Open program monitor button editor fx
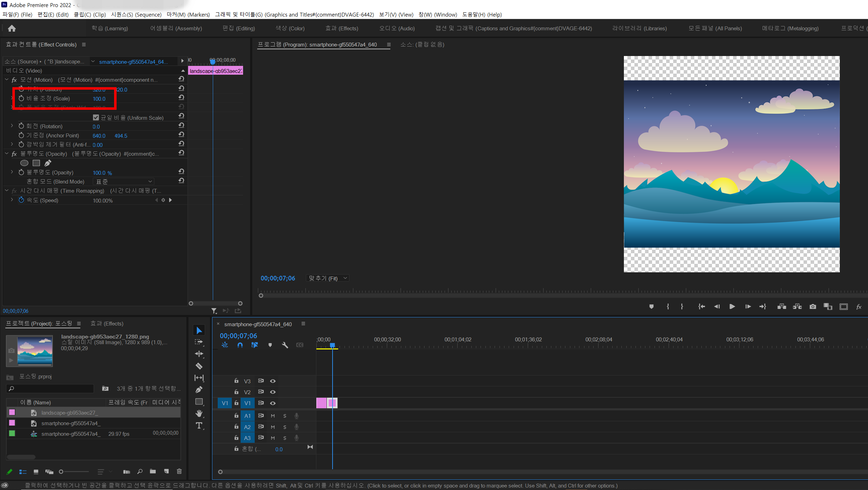868x490 pixels. (859, 307)
